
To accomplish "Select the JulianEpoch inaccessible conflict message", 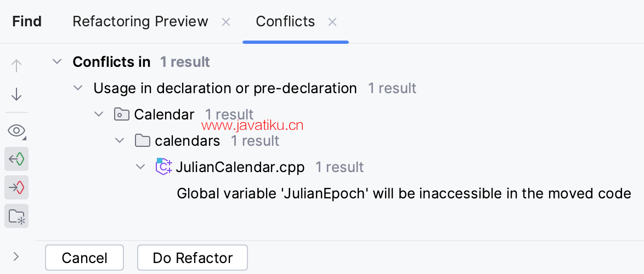I will pyautogui.click(x=404, y=193).
